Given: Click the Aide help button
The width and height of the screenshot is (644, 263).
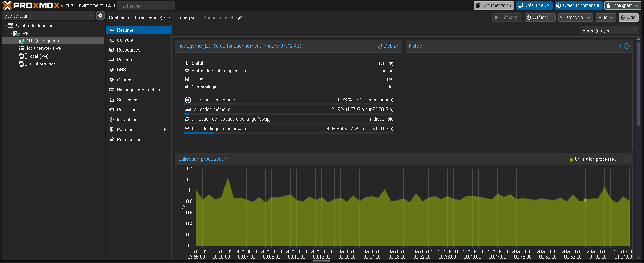Looking at the screenshot, I should [628, 18].
